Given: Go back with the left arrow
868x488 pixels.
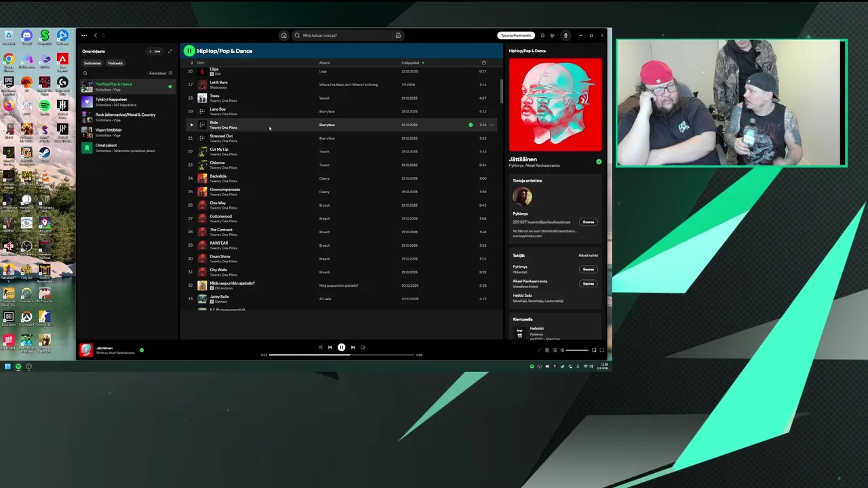Looking at the screenshot, I should (x=96, y=35).
